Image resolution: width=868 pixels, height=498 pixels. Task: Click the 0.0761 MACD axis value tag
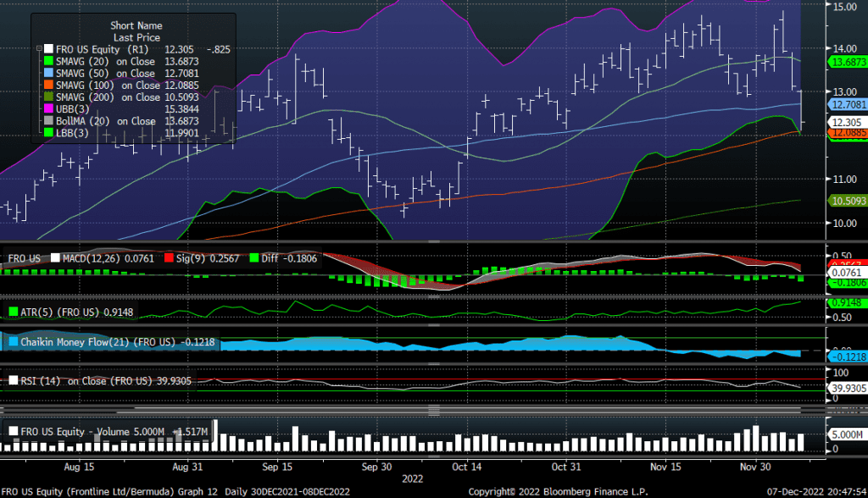pos(847,272)
